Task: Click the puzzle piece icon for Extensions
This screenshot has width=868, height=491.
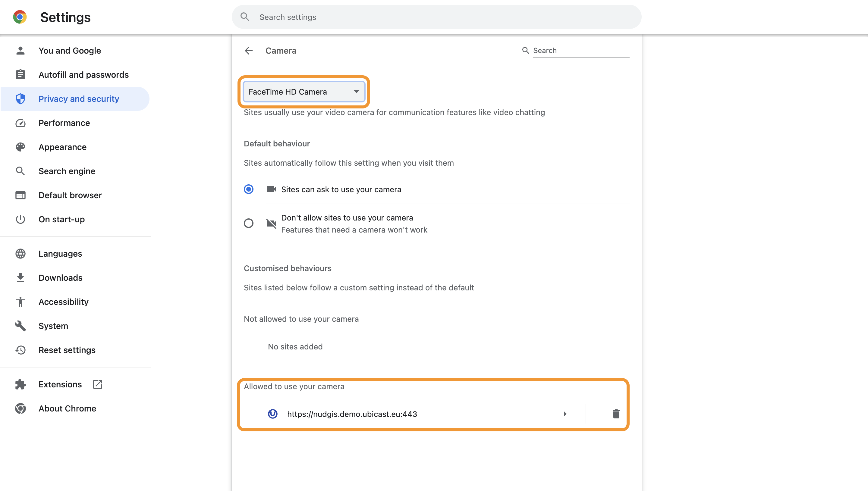Action: pyautogui.click(x=20, y=384)
